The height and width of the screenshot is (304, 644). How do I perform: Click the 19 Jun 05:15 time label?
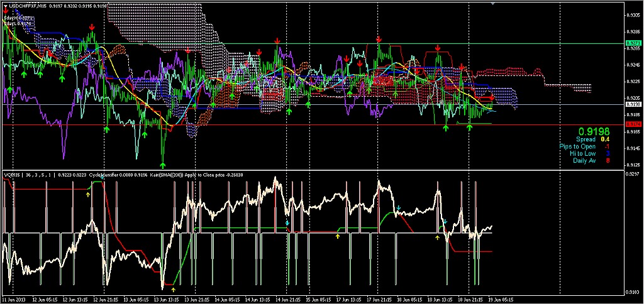point(500,299)
